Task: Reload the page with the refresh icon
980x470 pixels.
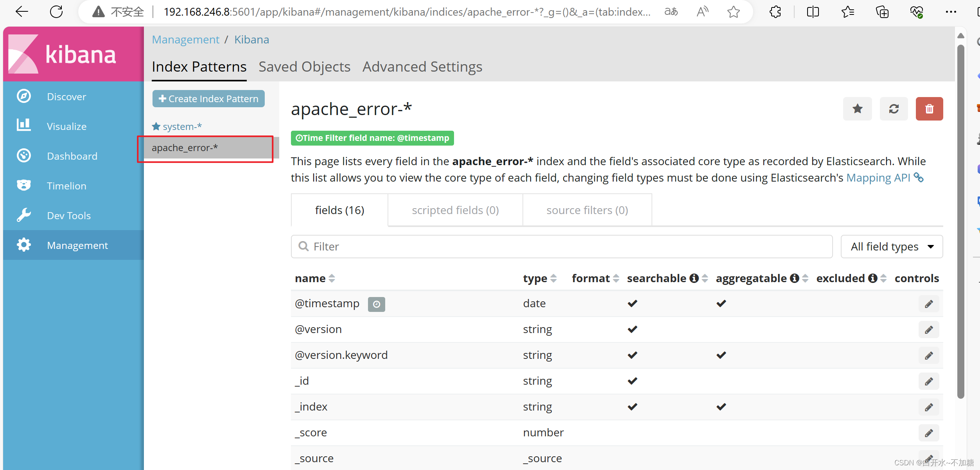Action: pos(56,12)
